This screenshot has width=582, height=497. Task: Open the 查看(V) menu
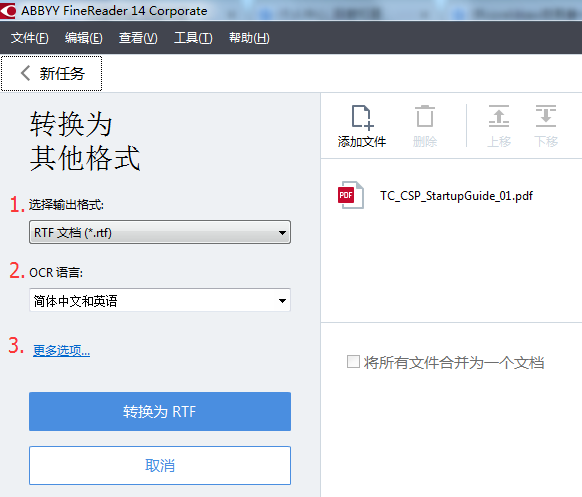point(138,38)
